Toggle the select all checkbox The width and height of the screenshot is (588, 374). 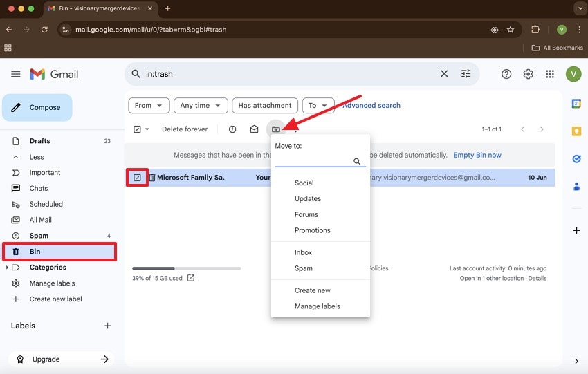137,129
